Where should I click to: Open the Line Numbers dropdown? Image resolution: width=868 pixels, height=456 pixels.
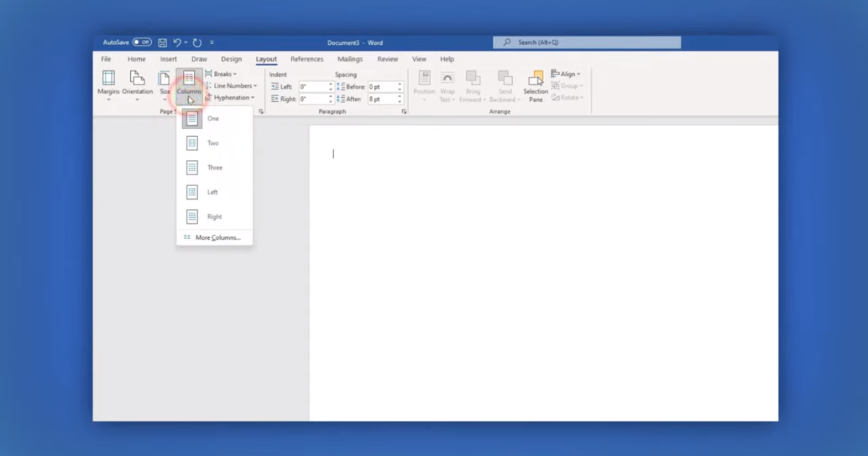pos(231,85)
